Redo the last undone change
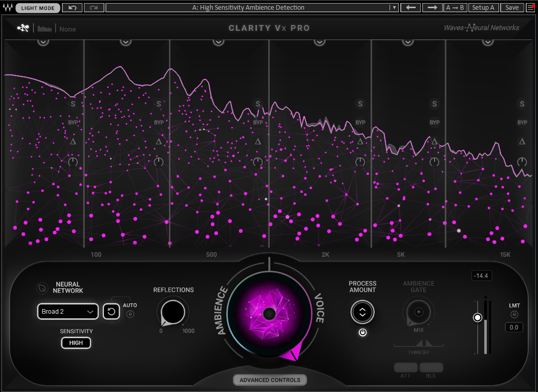 [94, 8]
